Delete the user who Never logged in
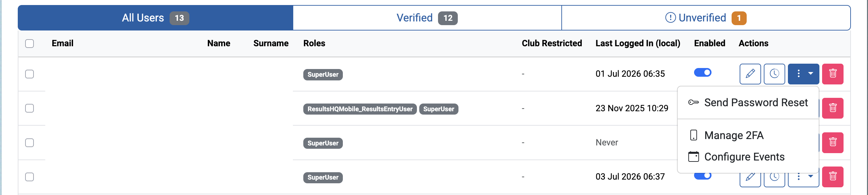The height and width of the screenshot is (195, 868). pos(832,142)
